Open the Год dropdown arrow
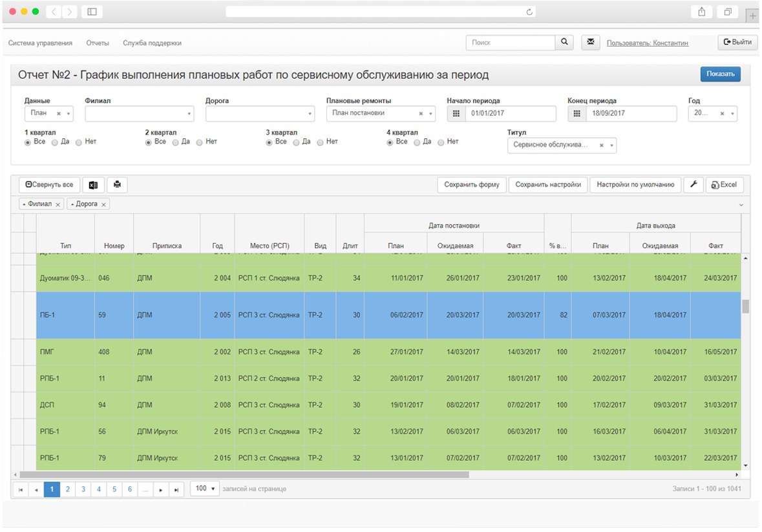This screenshot has height=532, width=762. (x=732, y=114)
